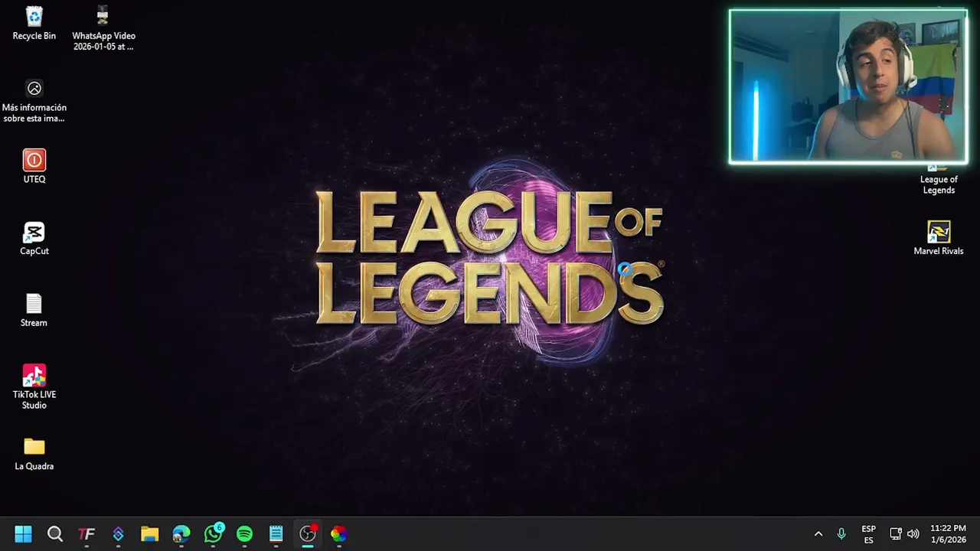Select the League of Legends desktop shortcut label
Image resolution: width=980 pixels, height=551 pixels.
point(938,185)
